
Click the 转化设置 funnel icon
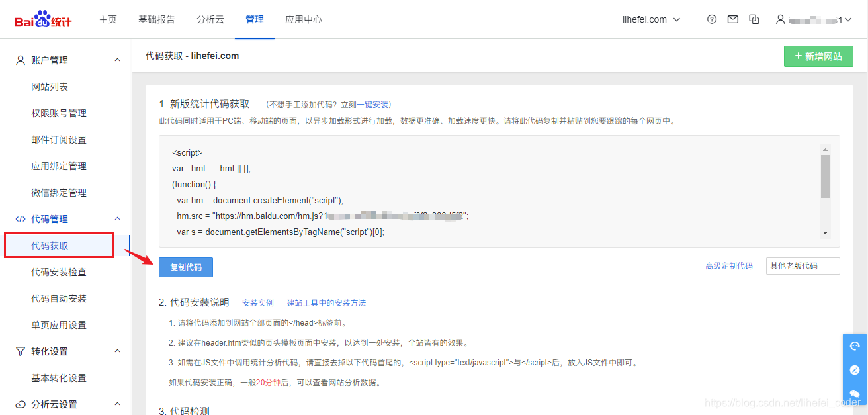[x=21, y=351]
